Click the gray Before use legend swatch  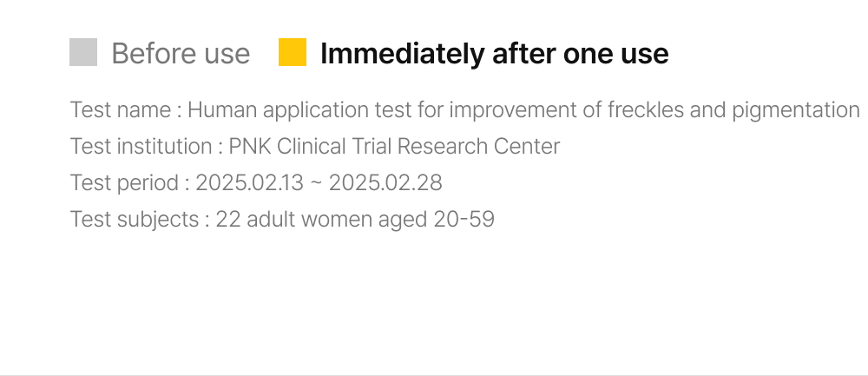click(83, 53)
